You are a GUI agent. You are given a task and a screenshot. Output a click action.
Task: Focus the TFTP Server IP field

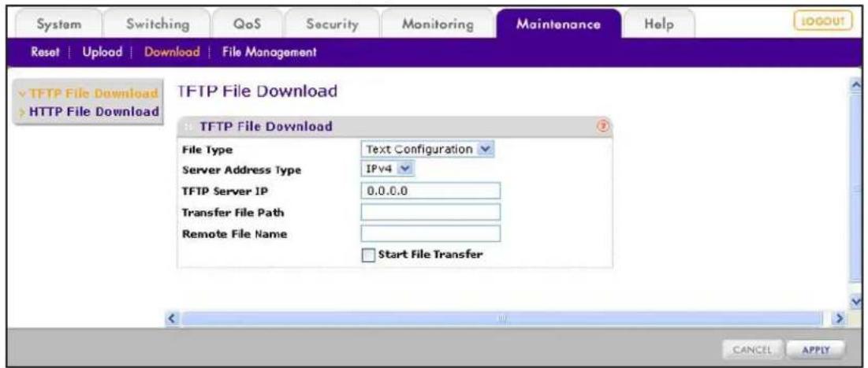click(x=430, y=191)
